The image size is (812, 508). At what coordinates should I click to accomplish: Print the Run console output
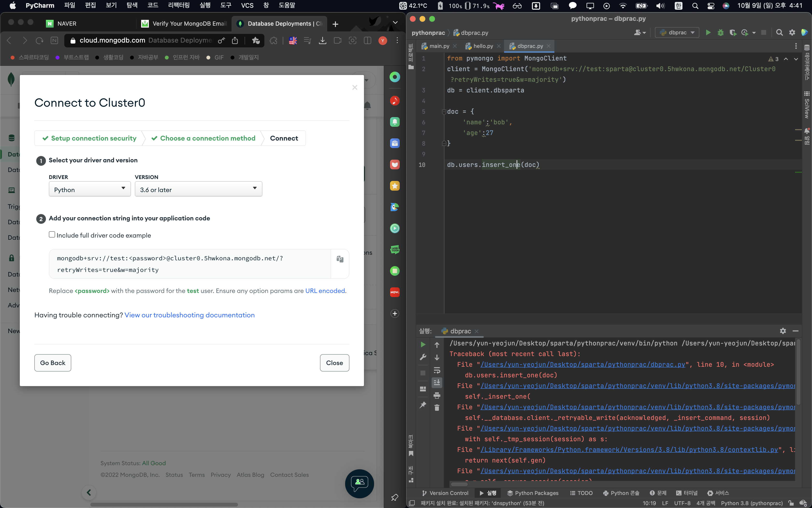point(437,396)
